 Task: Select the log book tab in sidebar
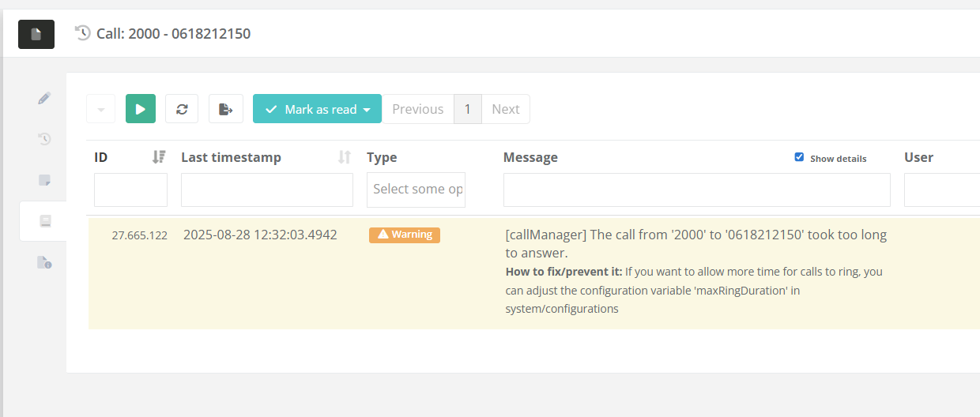point(44,221)
